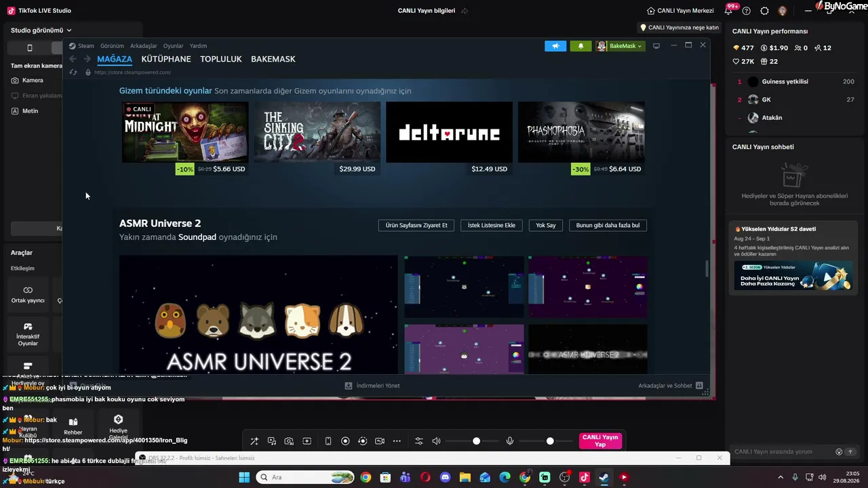
Task: Click the Gizem türündeki oyunlar heading link
Action: [x=165, y=91]
